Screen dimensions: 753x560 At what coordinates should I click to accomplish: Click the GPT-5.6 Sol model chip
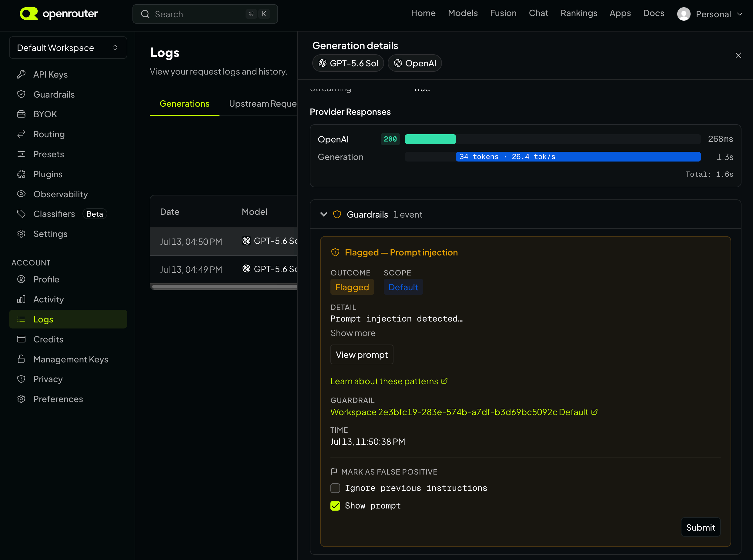tap(348, 63)
